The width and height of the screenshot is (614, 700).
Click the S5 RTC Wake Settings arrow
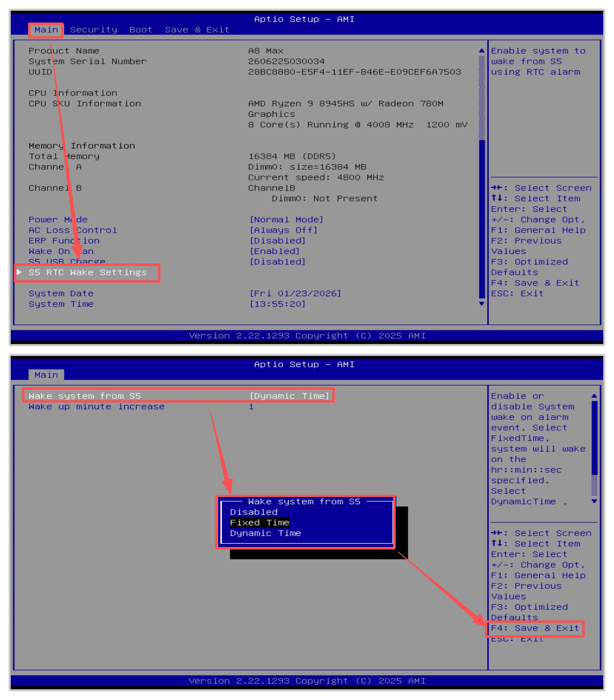point(19,272)
